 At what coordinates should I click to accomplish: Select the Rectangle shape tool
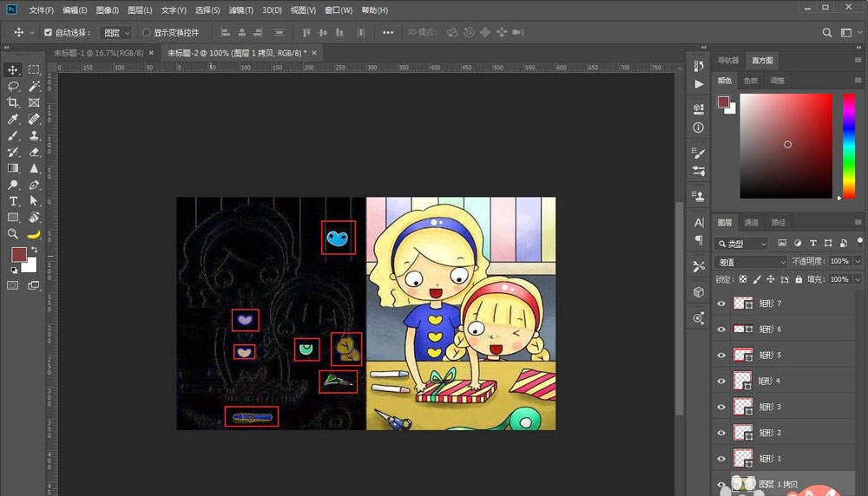13,218
